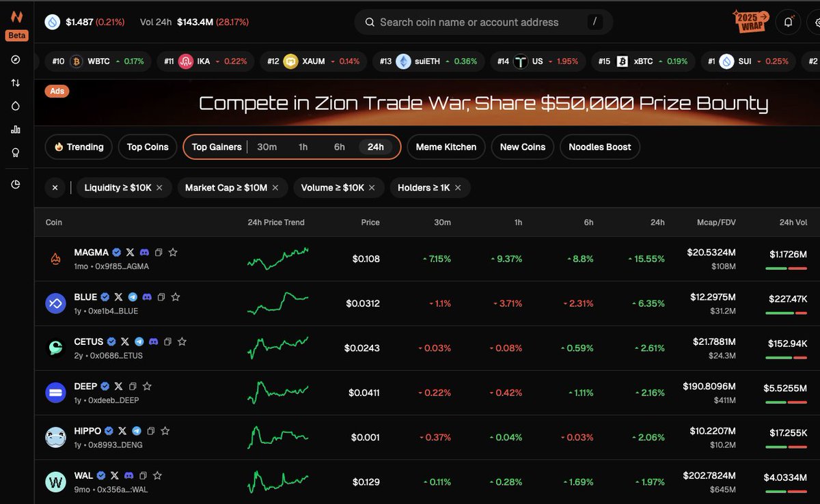Viewport: 820px width, 504px height.
Task: Remove the Holders ≥ 1K filter
Action: click(458, 187)
